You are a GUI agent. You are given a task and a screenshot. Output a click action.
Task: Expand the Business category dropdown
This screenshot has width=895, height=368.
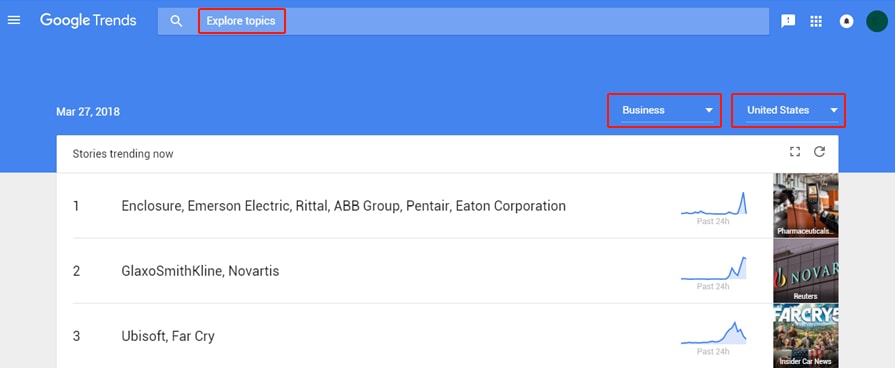667,110
